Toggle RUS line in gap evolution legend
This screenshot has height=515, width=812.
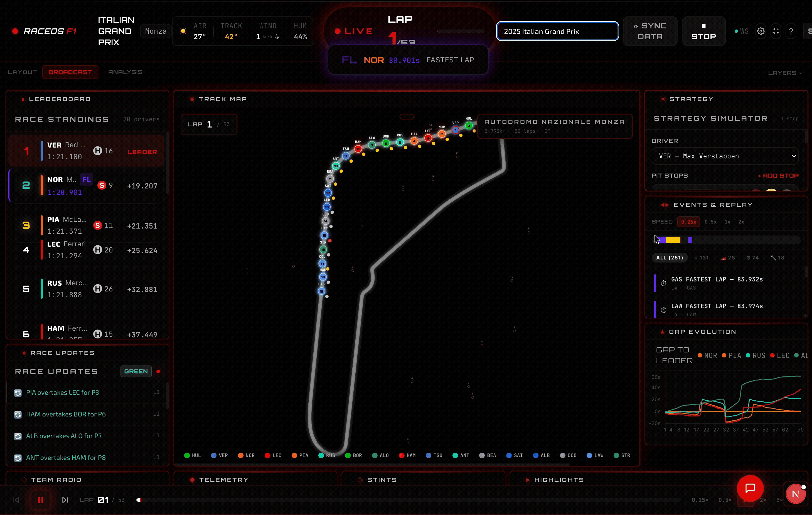pyautogui.click(x=756, y=355)
